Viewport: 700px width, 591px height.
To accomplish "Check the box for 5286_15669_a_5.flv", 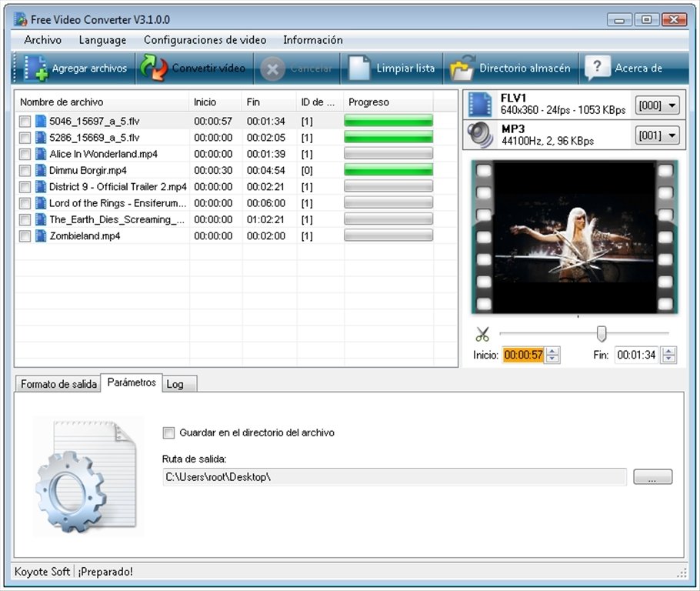I will pos(25,138).
